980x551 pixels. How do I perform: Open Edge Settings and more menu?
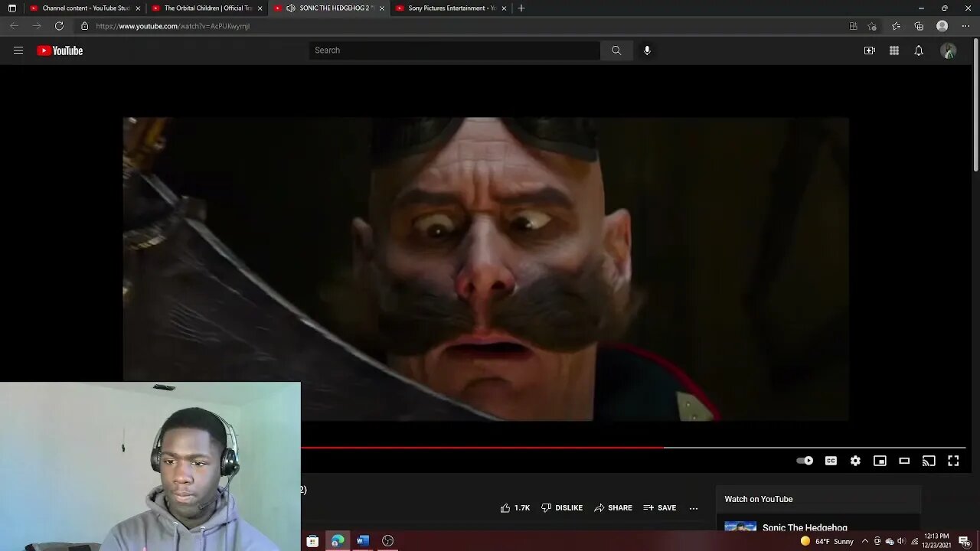point(965,26)
